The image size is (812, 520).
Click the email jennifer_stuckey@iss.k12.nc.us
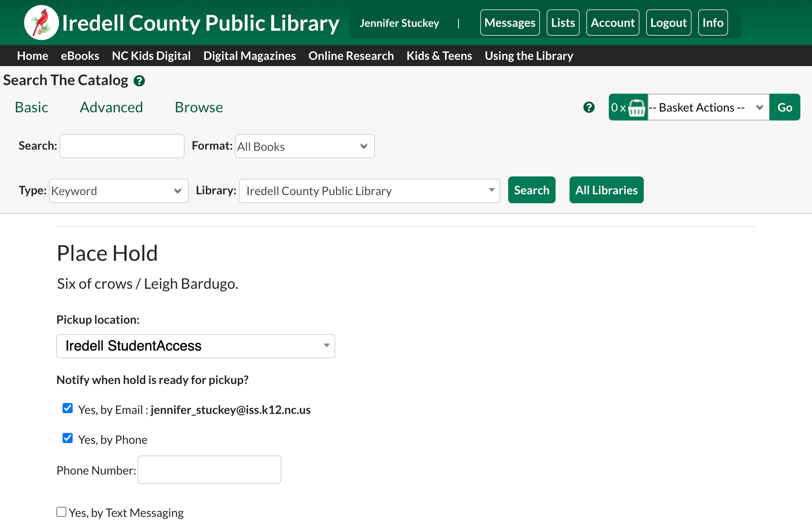click(x=230, y=410)
